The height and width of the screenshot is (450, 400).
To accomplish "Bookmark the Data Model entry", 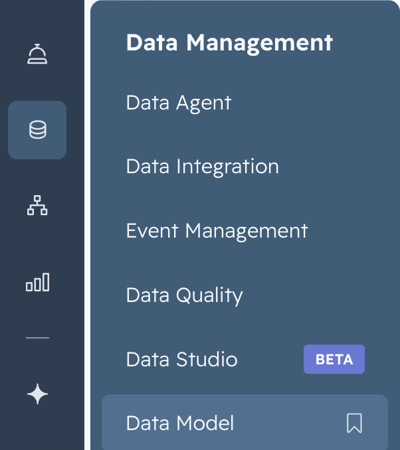I will 354,423.
